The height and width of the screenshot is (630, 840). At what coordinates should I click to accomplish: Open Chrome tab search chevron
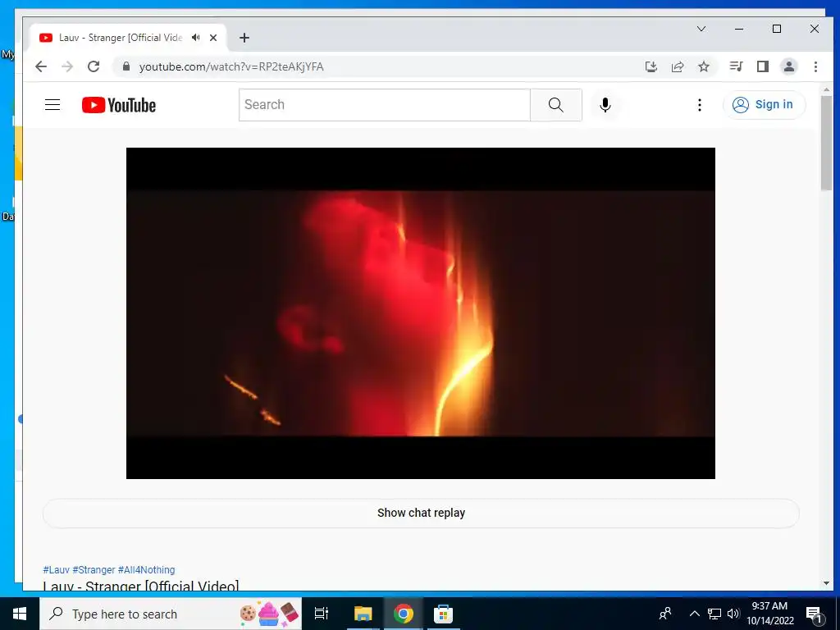701,29
